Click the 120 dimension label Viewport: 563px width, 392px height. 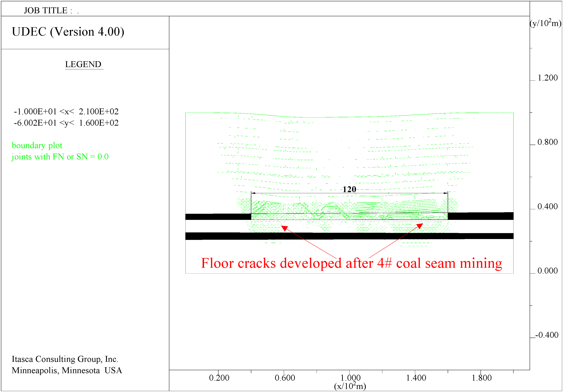349,189
